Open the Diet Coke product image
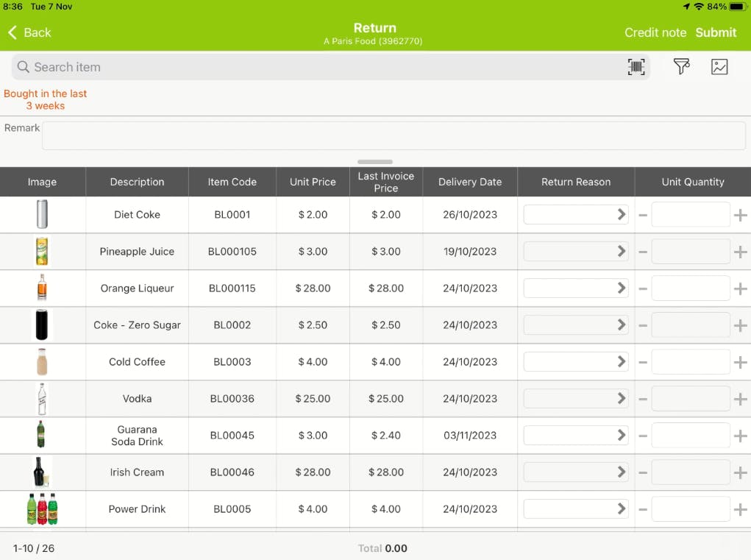751x560 pixels. pyautogui.click(x=42, y=214)
